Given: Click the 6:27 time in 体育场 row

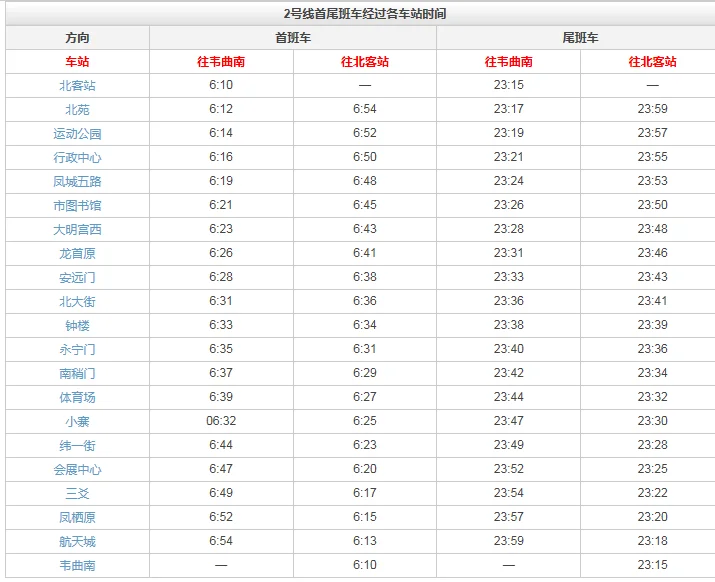Looking at the screenshot, I should pos(365,397).
